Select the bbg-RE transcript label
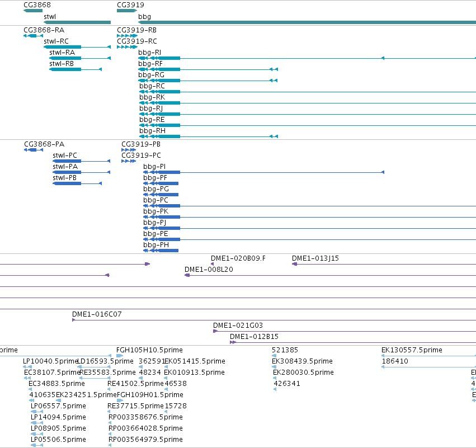The width and height of the screenshot is (476, 448). pyautogui.click(x=152, y=120)
